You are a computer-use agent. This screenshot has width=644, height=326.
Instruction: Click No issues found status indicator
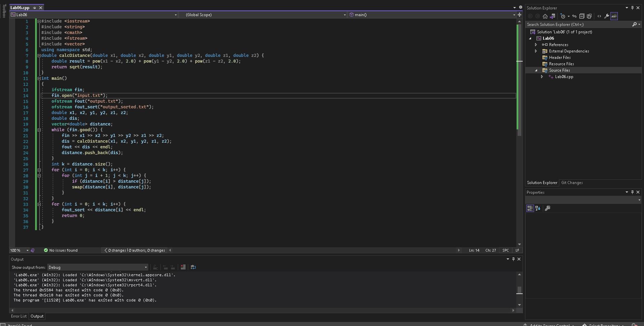pyautogui.click(x=61, y=250)
